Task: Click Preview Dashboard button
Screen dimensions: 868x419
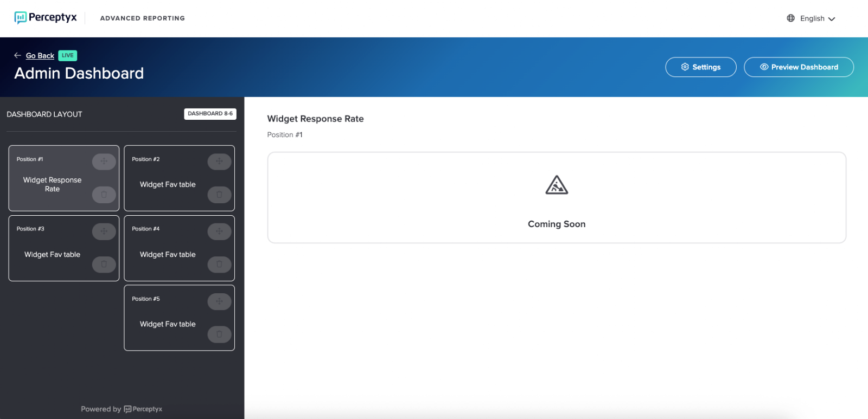Action: click(799, 67)
